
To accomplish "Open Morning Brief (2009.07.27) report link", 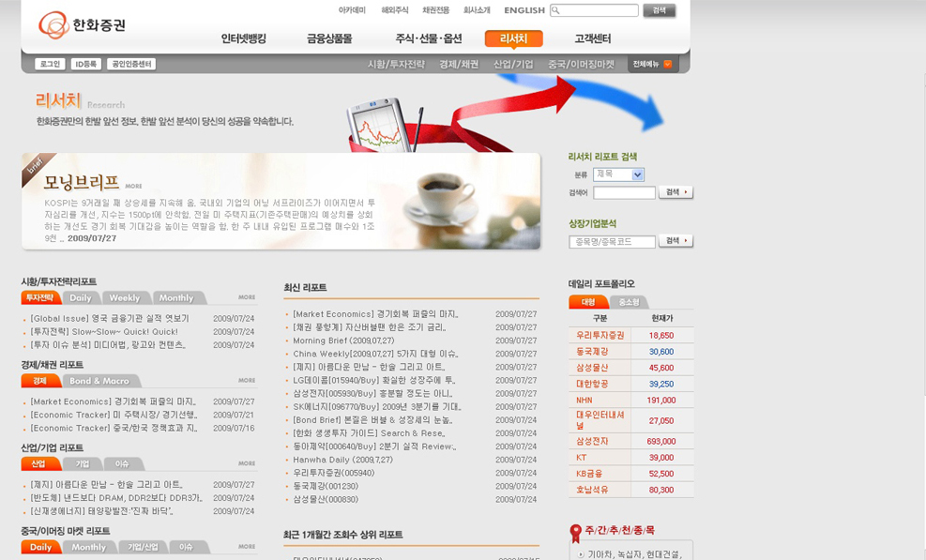I will tap(331, 341).
